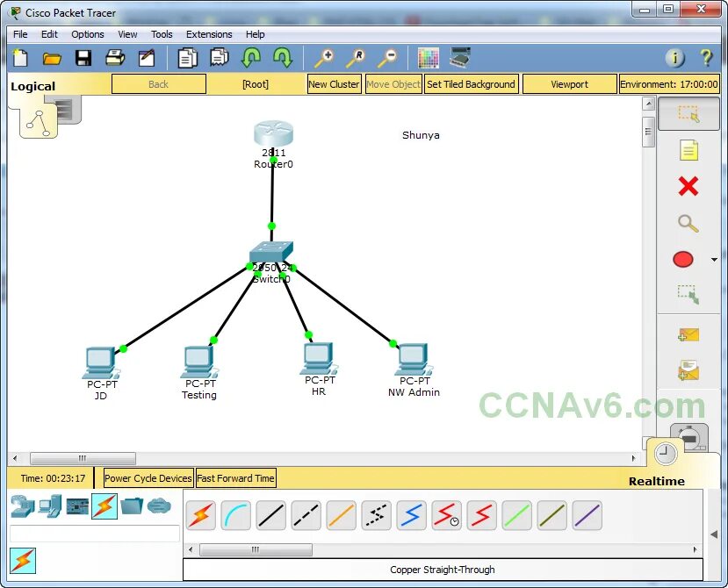Open the Tools menu

point(162,34)
